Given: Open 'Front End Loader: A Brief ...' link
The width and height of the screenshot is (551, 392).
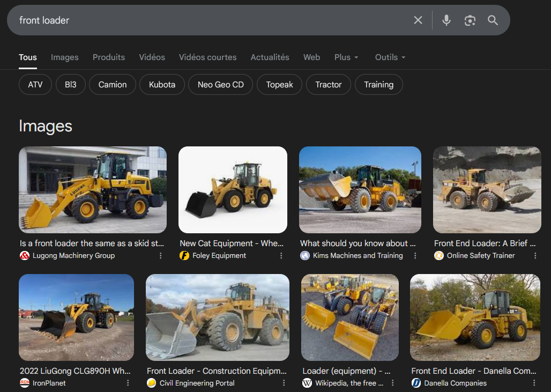Looking at the screenshot, I should (x=485, y=243).
